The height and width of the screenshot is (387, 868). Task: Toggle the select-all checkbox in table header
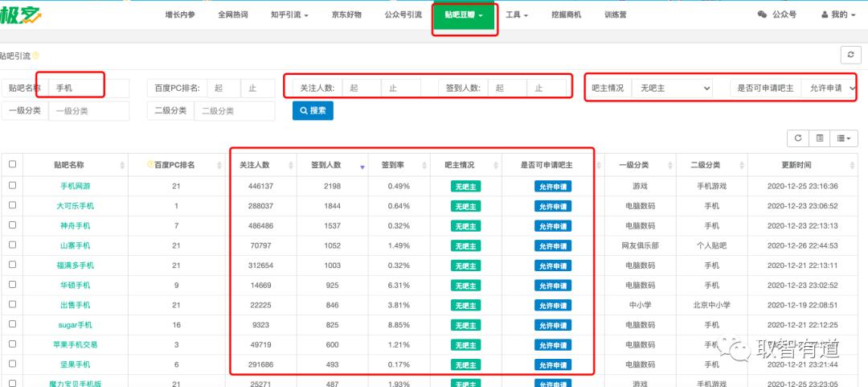pos(12,164)
